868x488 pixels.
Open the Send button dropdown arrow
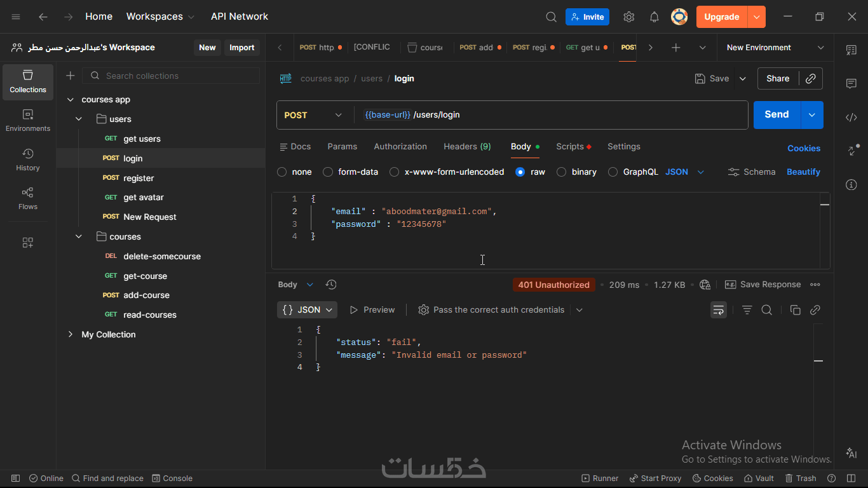[812, 115]
